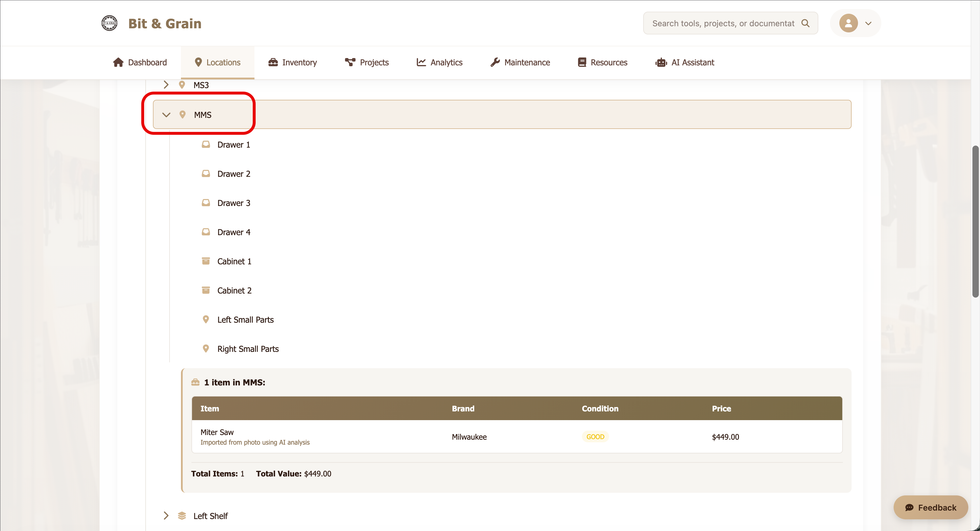Click the user avatar icon
This screenshot has height=531, width=980.
(848, 23)
